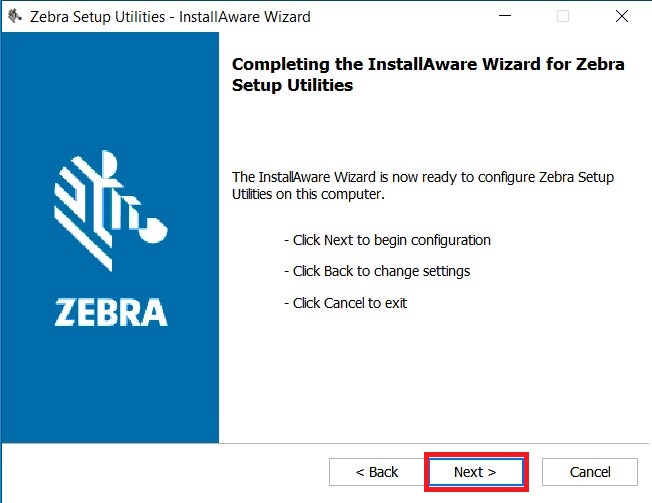Close the Zebra Setup Utilities wizard window
The height and width of the screenshot is (503, 652).
tap(622, 16)
